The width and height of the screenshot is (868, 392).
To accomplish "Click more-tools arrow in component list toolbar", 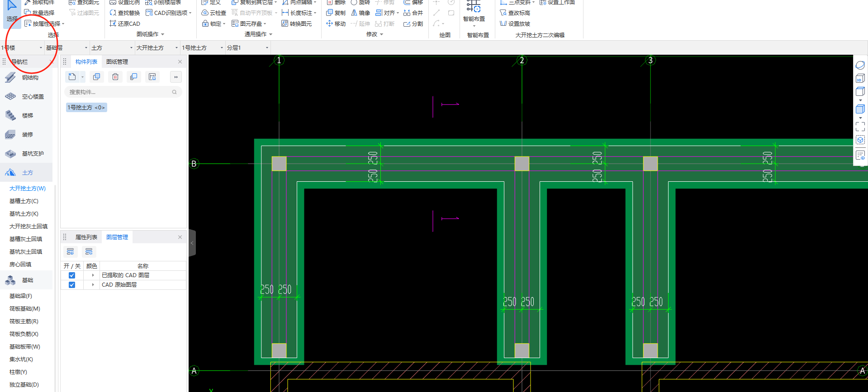I will tap(176, 77).
